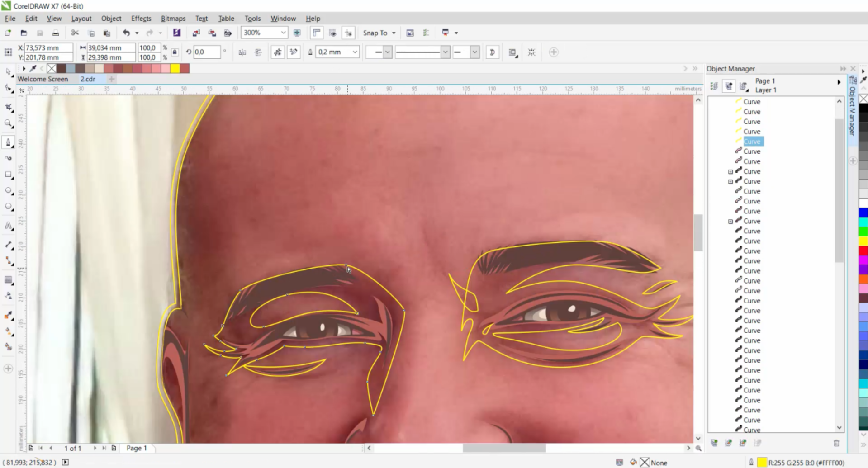Open the Bitmaps menu
The width and height of the screenshot is (868, 468).
tap(173, 19)
